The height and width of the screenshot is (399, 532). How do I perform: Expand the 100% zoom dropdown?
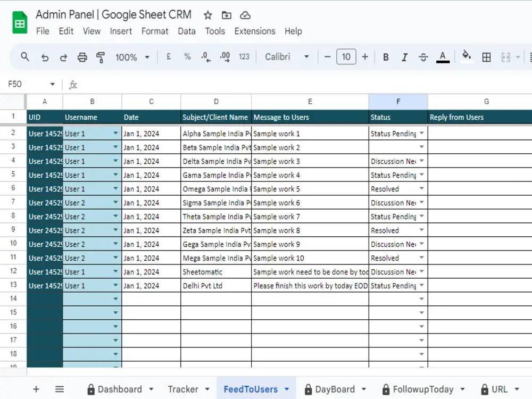tap(132, 57)
